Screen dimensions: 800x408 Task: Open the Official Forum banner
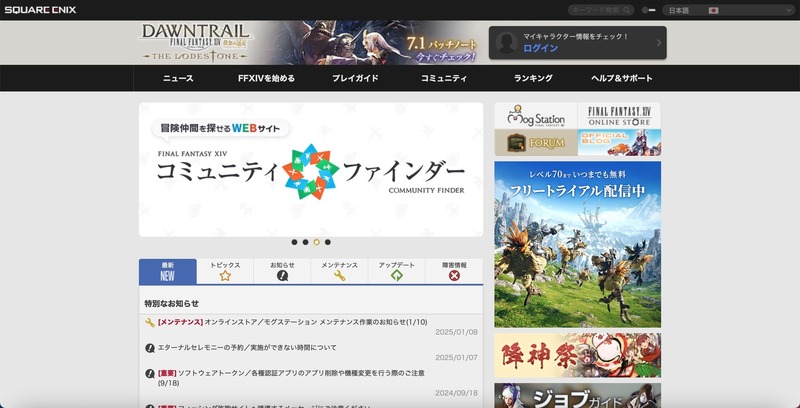[x=536, y=143]
